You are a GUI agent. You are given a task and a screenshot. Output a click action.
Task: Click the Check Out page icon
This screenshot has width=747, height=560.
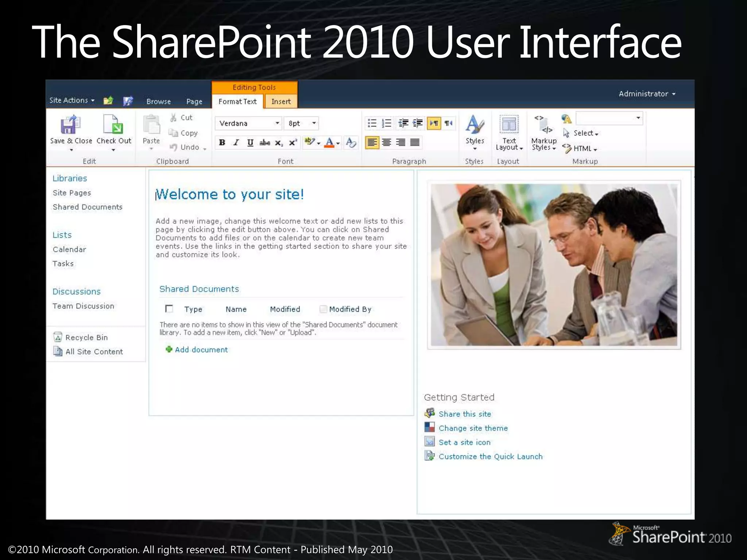click(113, 124)
